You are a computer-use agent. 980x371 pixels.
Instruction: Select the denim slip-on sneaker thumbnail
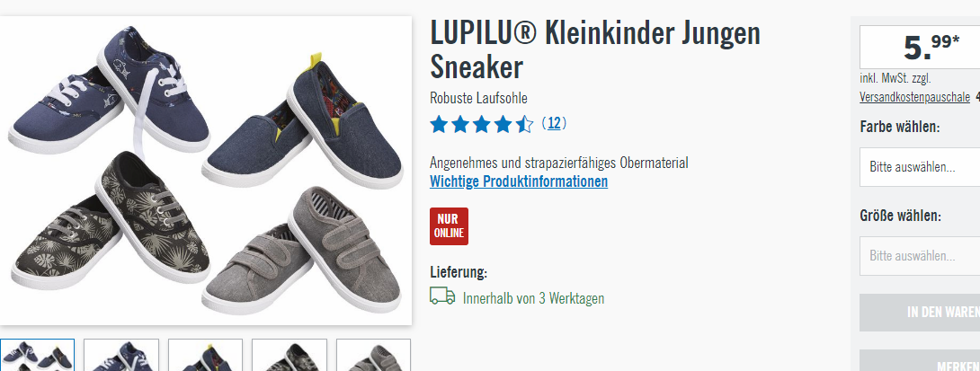coord(205,355)
